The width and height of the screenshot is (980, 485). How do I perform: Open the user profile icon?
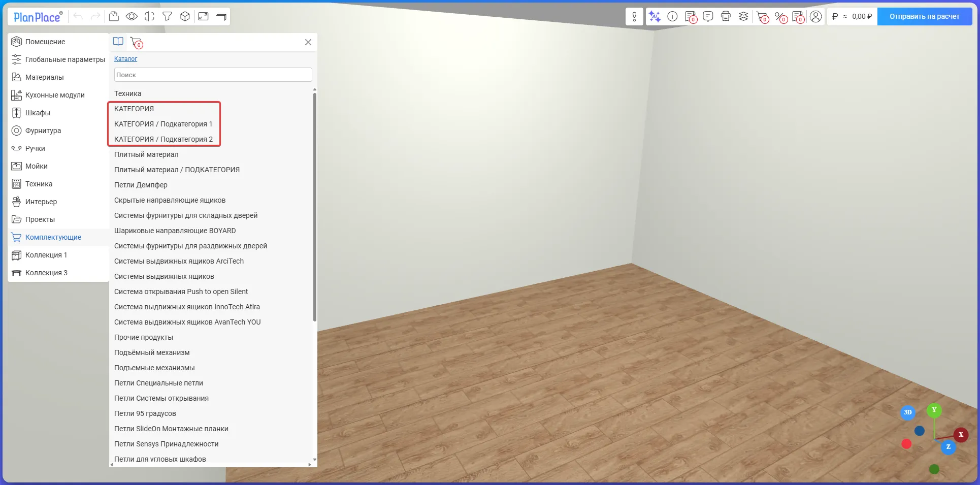(x=815, y=17)
